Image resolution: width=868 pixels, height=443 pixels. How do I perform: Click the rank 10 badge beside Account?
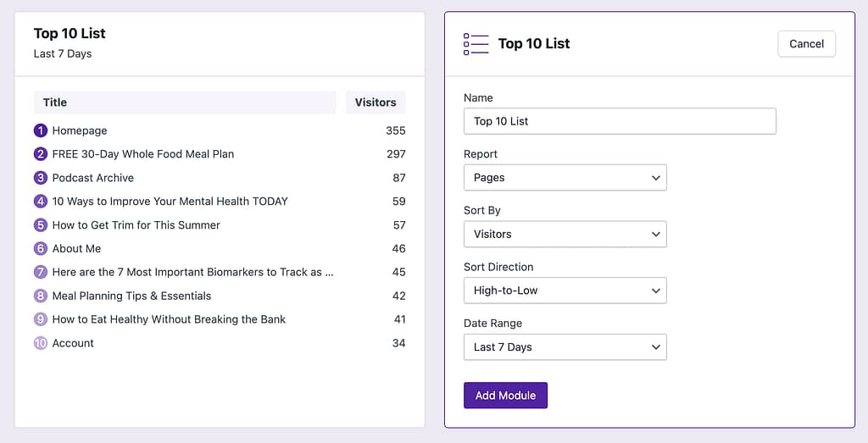click(x=41, y=343)
